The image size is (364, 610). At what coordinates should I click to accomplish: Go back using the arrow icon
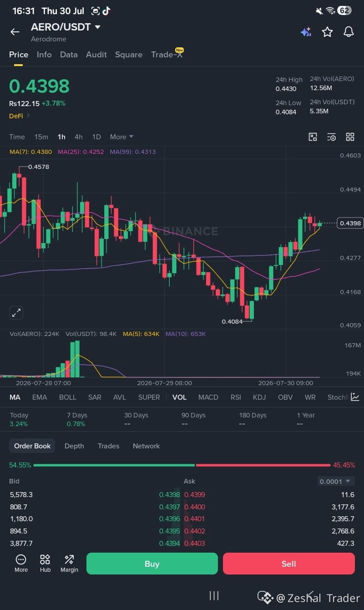pos(15,32)
